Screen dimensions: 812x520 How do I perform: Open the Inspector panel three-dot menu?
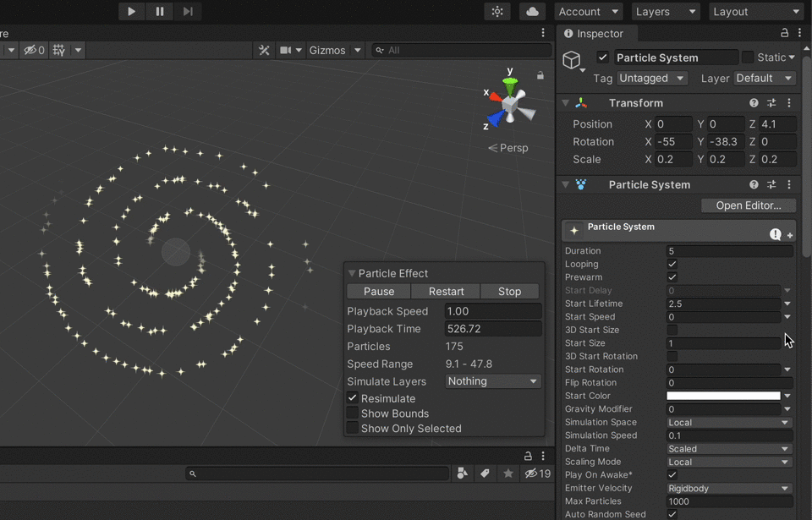pos(800,33)
